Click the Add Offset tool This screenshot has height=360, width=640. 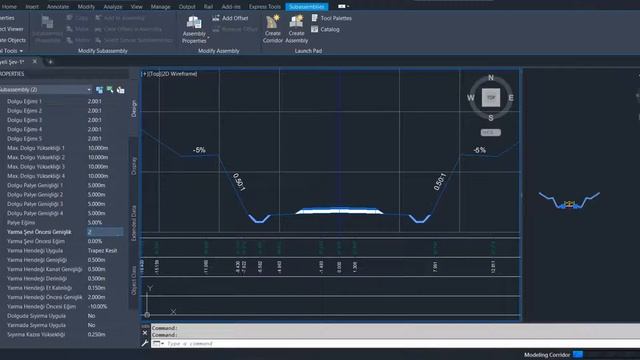tap(230, 18)
